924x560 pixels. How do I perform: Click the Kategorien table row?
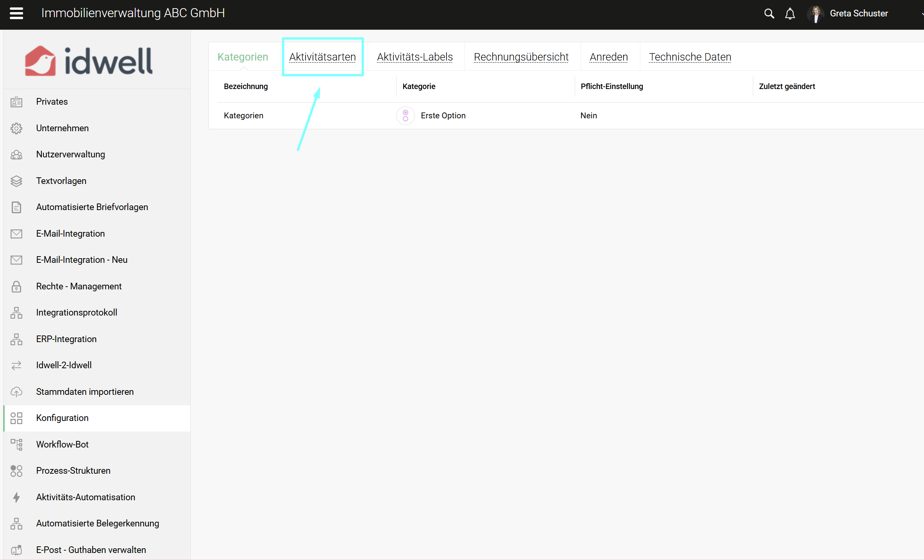243,116
